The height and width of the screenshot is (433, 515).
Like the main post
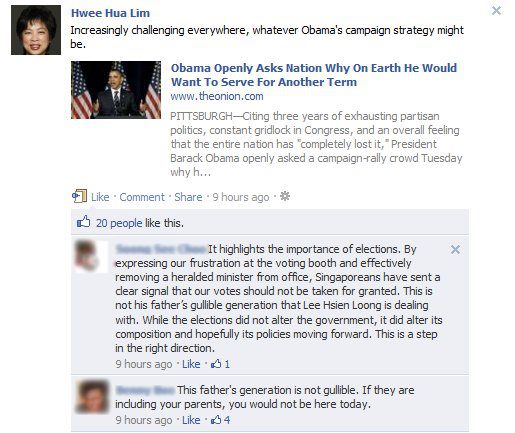tap(100, 197)
